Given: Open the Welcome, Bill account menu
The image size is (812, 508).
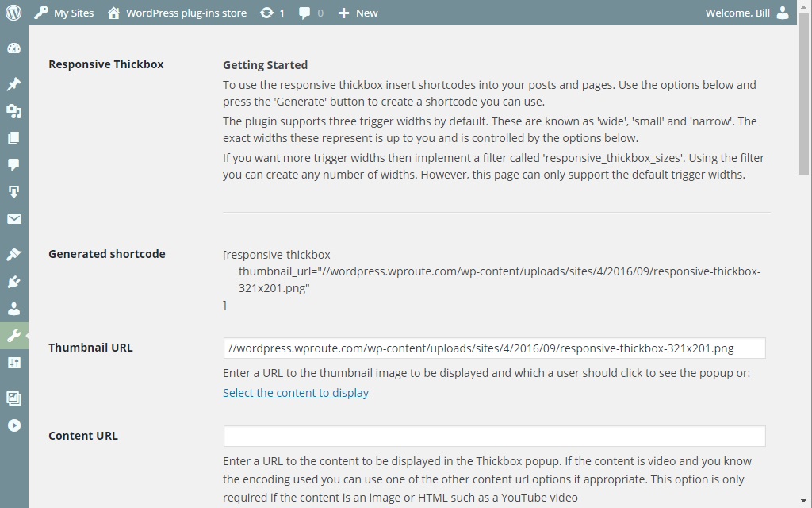Looking at the screenshot, I should point(737,13).
